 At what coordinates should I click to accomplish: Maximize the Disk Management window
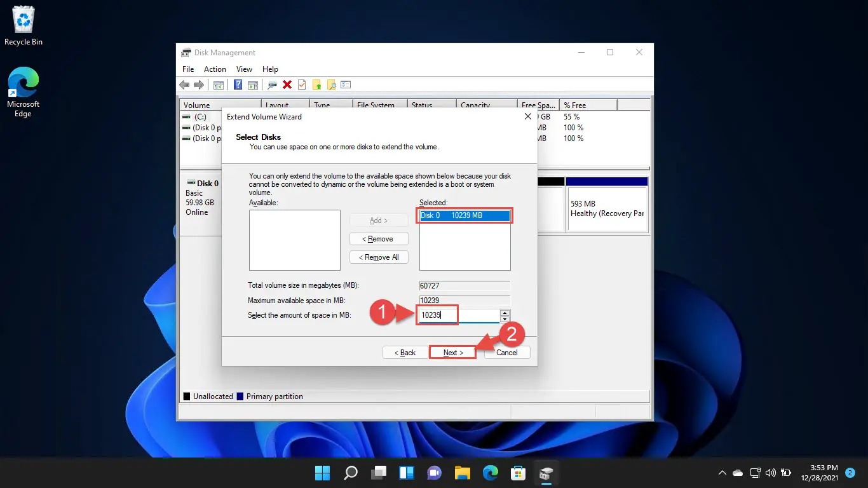610,53
